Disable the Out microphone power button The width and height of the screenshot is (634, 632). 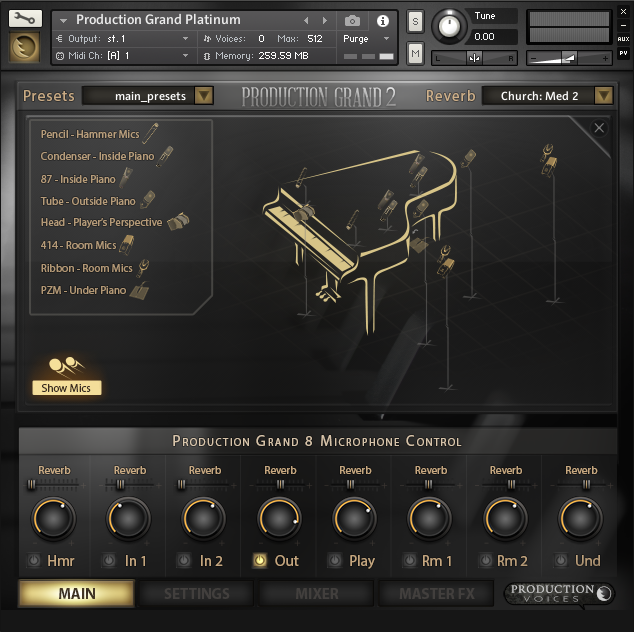(x=260, y=560)
